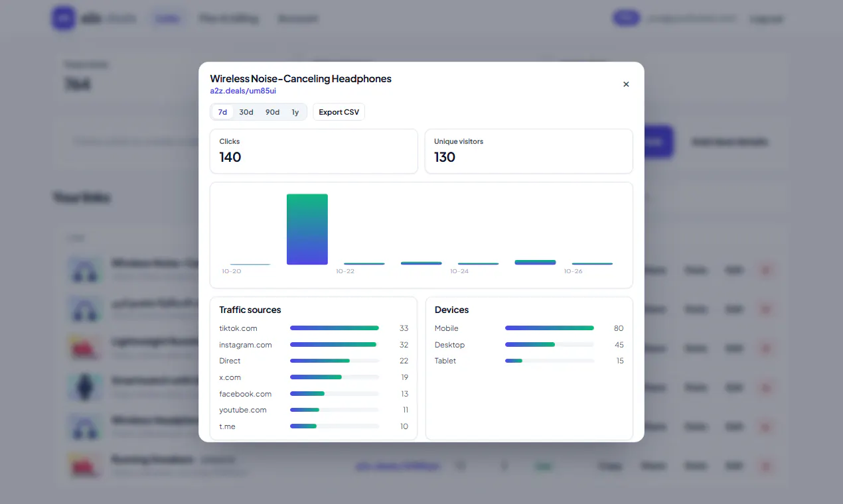The width and height of the screenshot is (843, 504).
Task: Click the "Traffic sources" heading
Action: click(250, 310)
